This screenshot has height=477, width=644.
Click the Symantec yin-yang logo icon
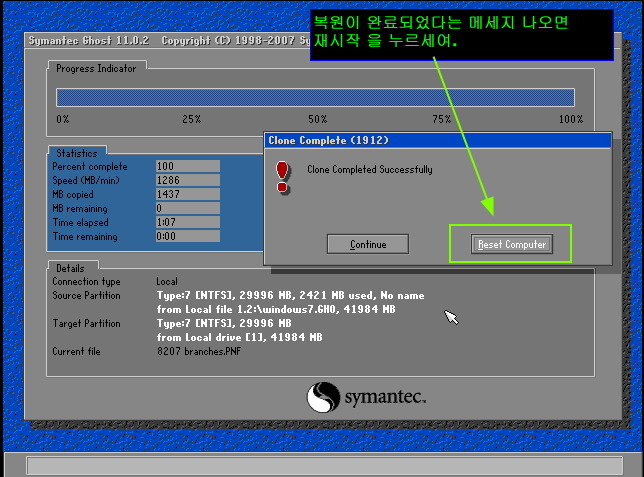tap(323, 397)
